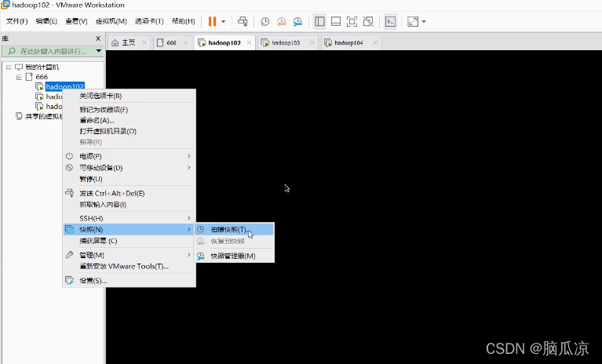Screen dimensions: 602x364
Task: Switch to the 主页 home tab
Action: (128, 42)
